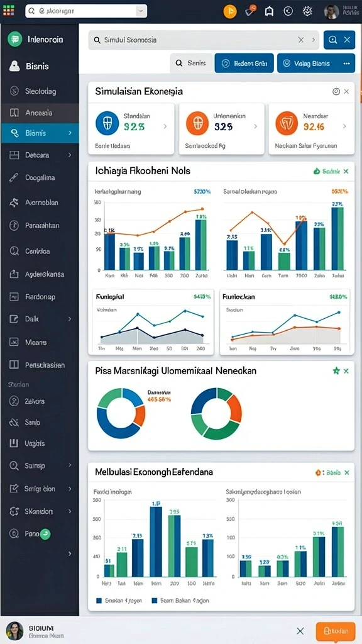Click the bell notification icon in header

269,11
